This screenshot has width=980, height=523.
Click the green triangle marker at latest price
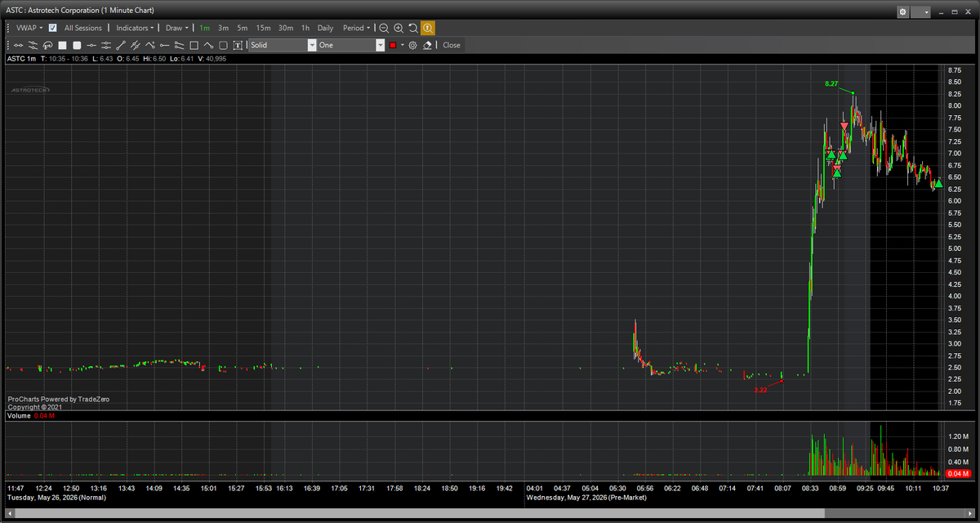[x=939, y=184]
